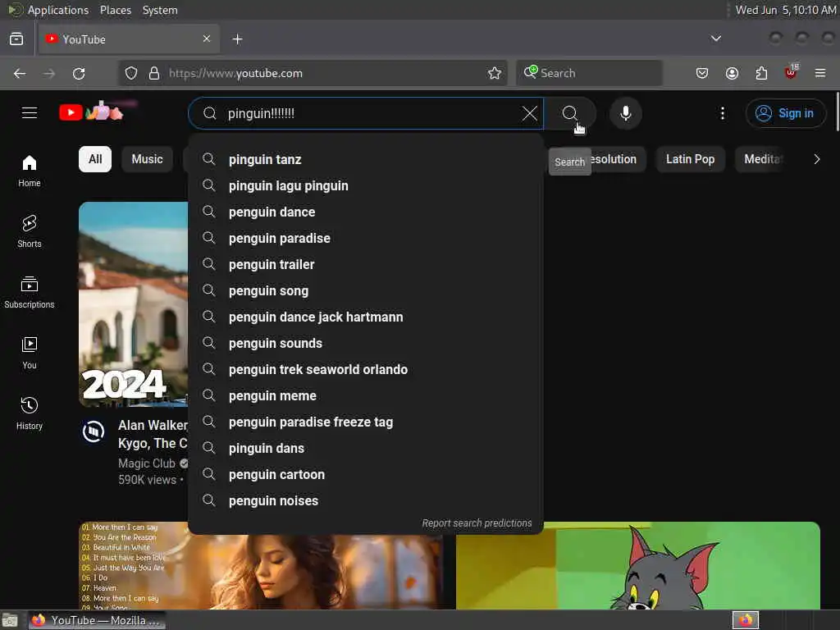Clear the search box with X
This screenshot has width=840, height=630.
[529, 113]
